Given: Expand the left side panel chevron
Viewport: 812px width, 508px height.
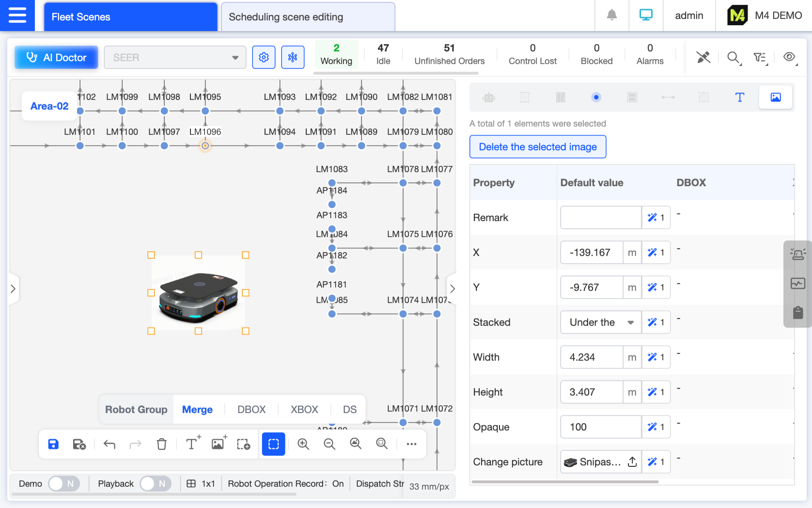Looking at the screenshot, I should tap(13, 288).
